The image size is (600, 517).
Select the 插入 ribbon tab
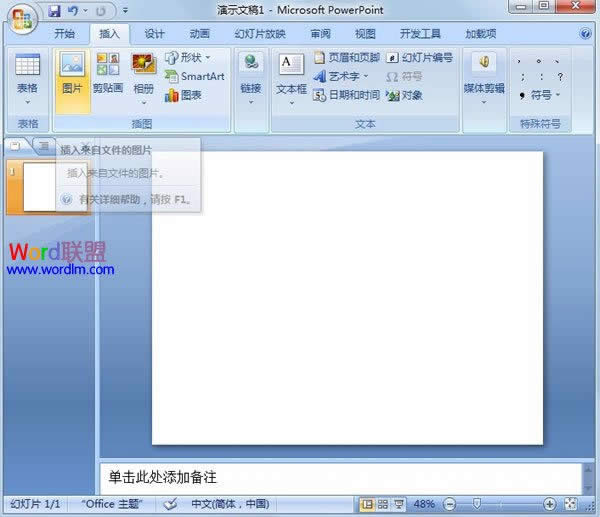(x=109, y=34)
